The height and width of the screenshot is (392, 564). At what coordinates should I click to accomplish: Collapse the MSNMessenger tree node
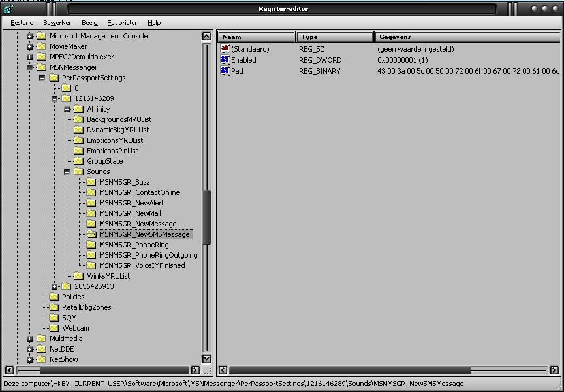coord(29,67)
